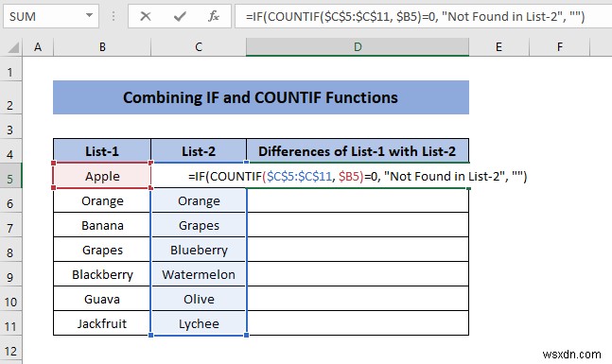Cancel formula entry with the X icon
This screenshot has height=364, width=612.
click(x=146, y=16)
